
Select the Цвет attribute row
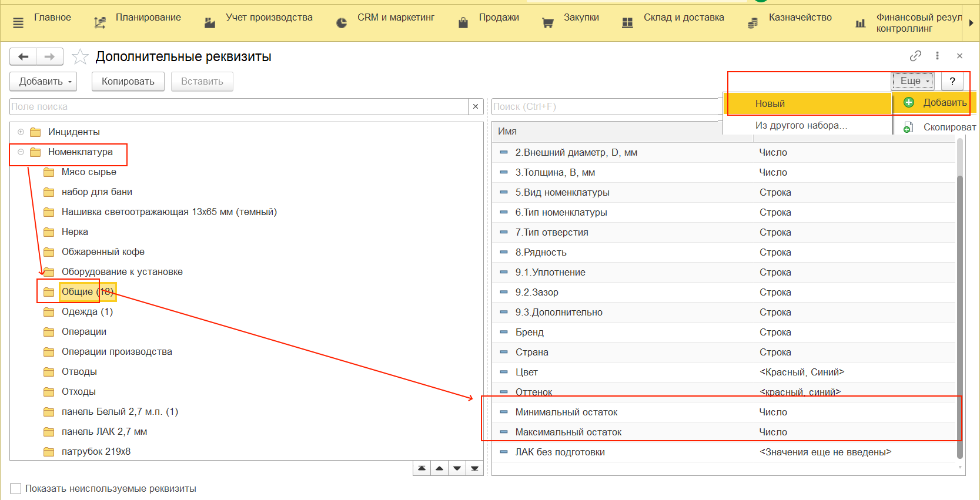(724, 373)
